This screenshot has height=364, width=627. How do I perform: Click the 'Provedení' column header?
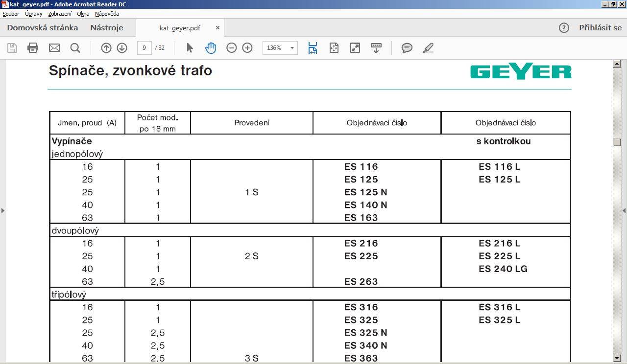coord(252,123)
